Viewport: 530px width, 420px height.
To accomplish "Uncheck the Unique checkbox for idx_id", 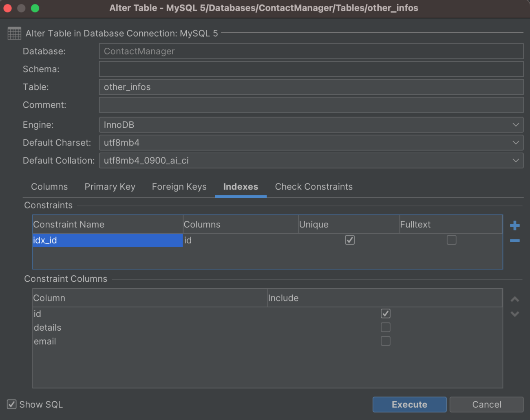I will (349, 240).
